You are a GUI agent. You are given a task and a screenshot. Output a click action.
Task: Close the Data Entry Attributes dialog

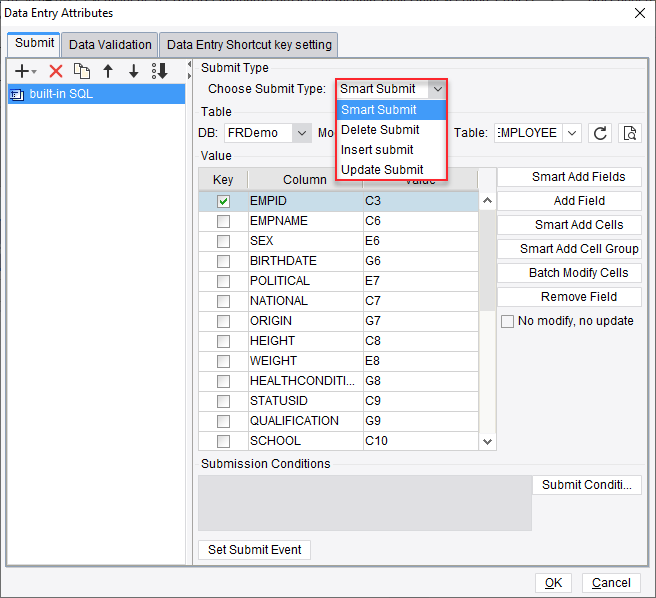(x=640, y=13)
